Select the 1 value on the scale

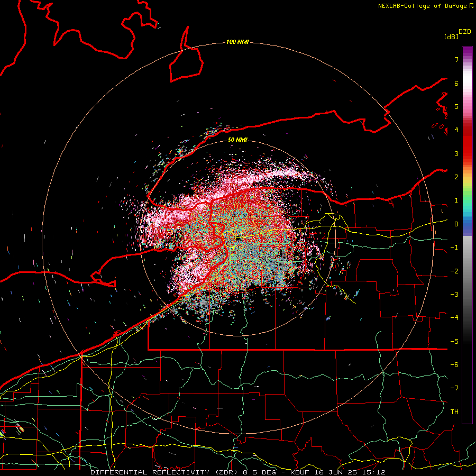pos(456,200)
